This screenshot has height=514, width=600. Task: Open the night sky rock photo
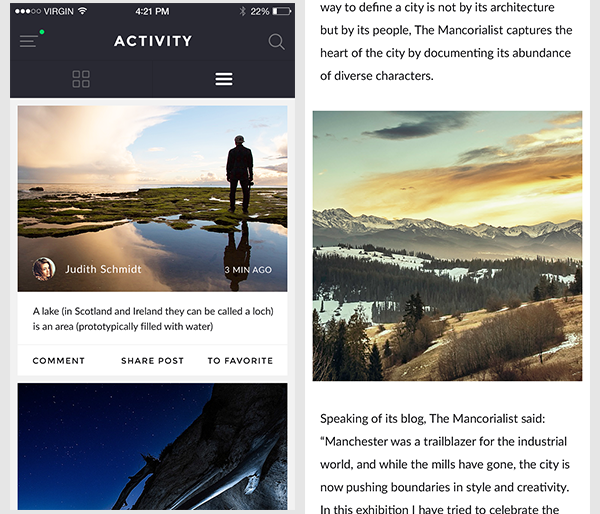click(x=152, y=446)
